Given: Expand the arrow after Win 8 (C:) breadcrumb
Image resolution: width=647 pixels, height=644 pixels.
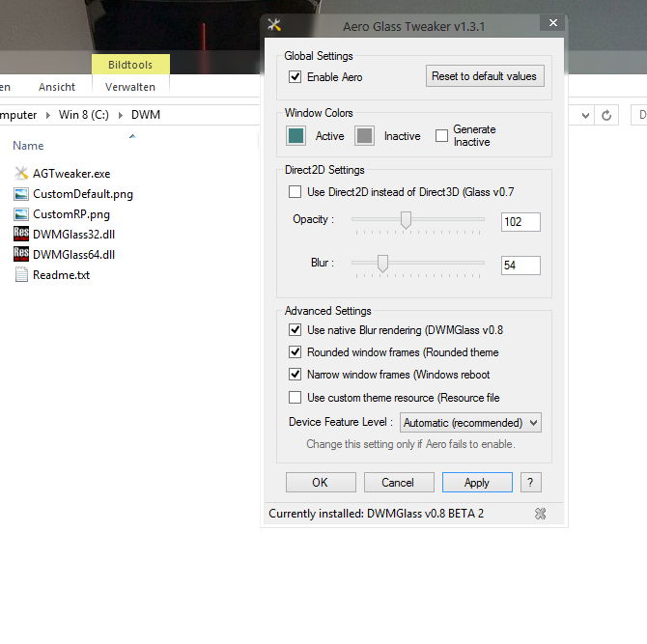Looking at the screenshot, I should 121,115.
